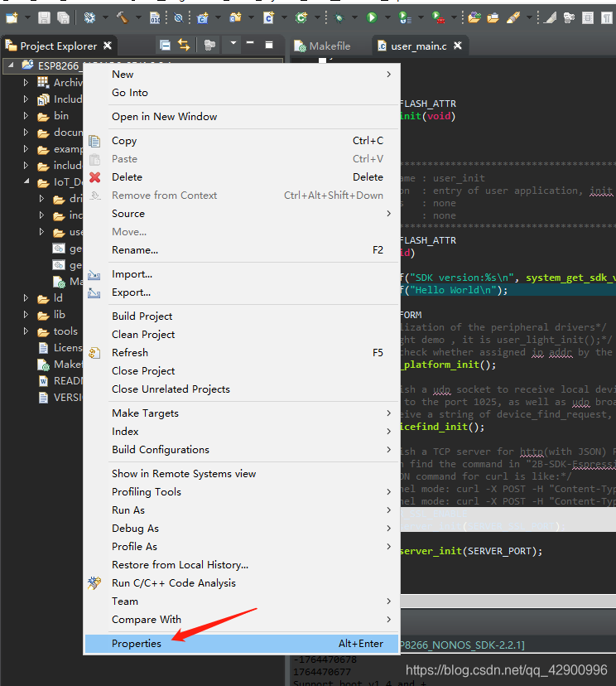The height and width of the screenshot is (686, 616).
Task: Close the user_main.c editor tab
Action: [458, 46]
